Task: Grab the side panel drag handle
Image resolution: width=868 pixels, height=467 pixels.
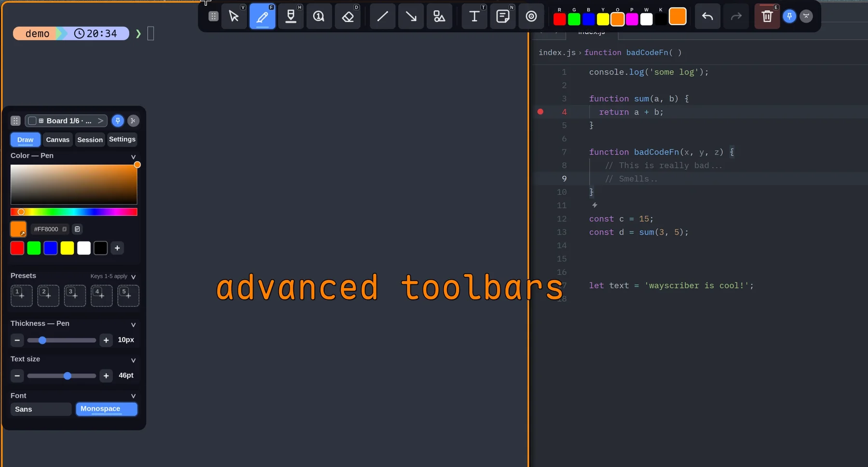Action: (15, 120)
